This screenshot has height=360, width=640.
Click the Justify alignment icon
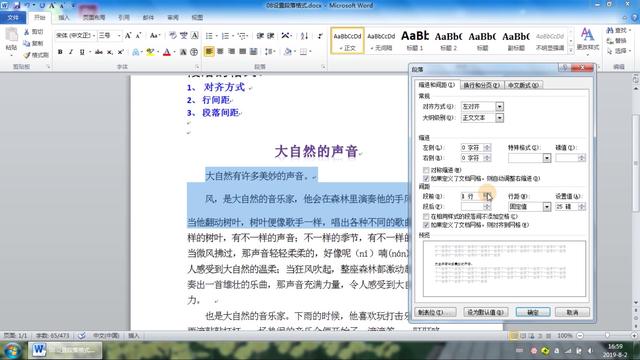[x=242, y=51]
